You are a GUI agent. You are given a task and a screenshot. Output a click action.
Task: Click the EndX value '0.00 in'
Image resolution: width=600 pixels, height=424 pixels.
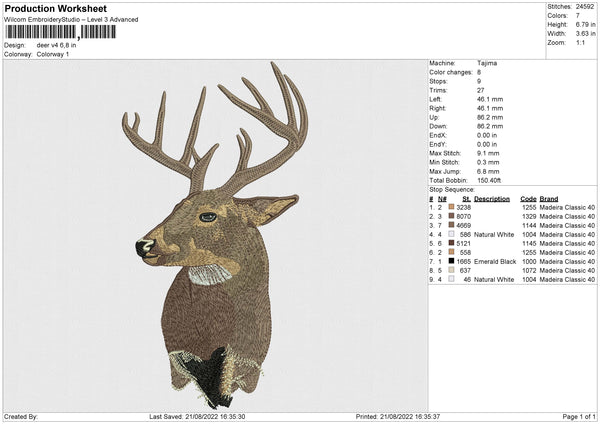[487, 135]
